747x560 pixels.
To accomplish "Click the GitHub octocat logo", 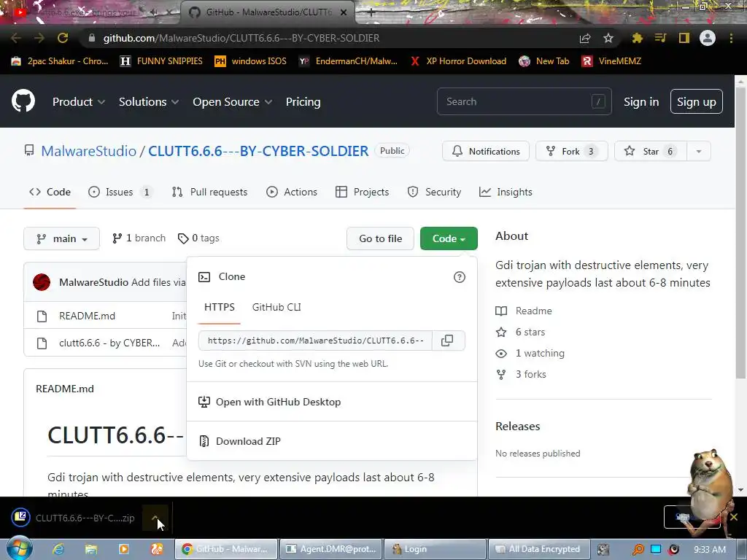I will point(23,101).
